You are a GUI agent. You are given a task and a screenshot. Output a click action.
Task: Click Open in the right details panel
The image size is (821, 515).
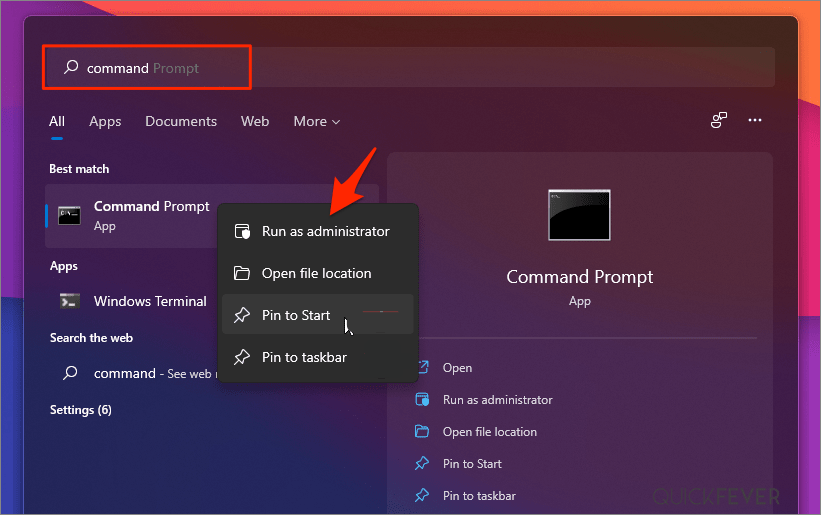(457, 368)
